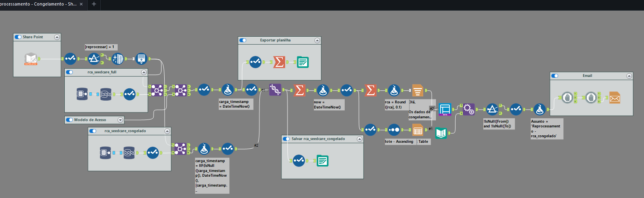The width and height of the screenshot is (644, 198).
Task: Click the Select tool inside Exportar planilha
Action: [x=255, y=62]
